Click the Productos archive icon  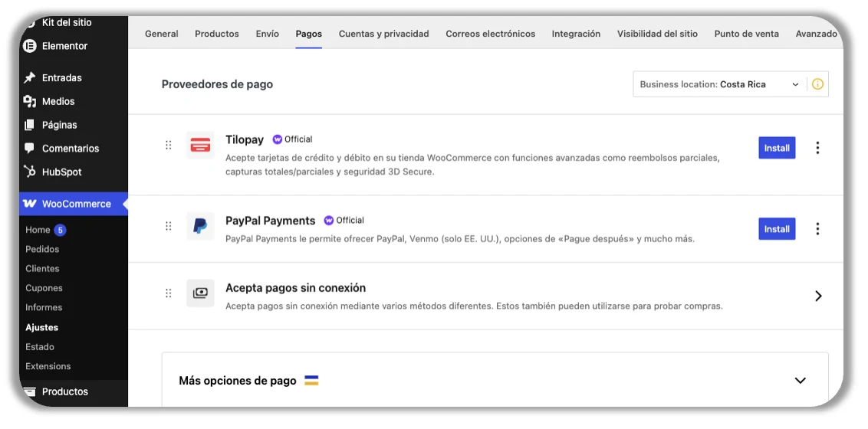click(x=30, y=391)
